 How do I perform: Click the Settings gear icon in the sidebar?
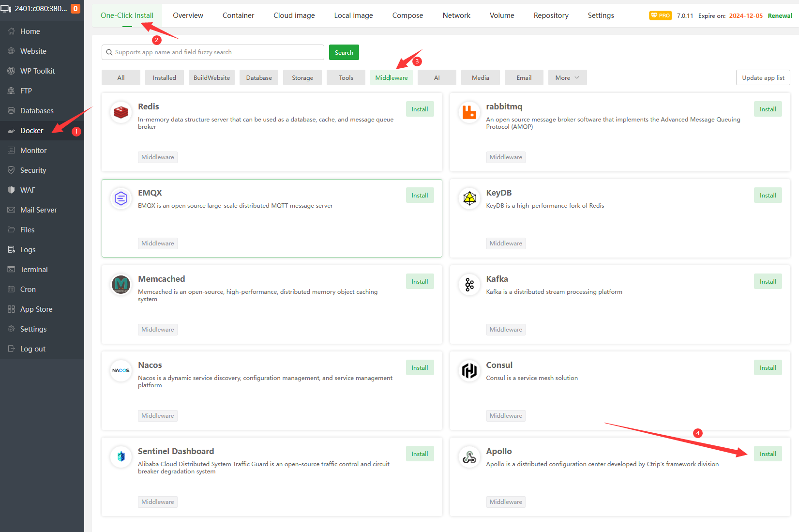coord(11,329)
